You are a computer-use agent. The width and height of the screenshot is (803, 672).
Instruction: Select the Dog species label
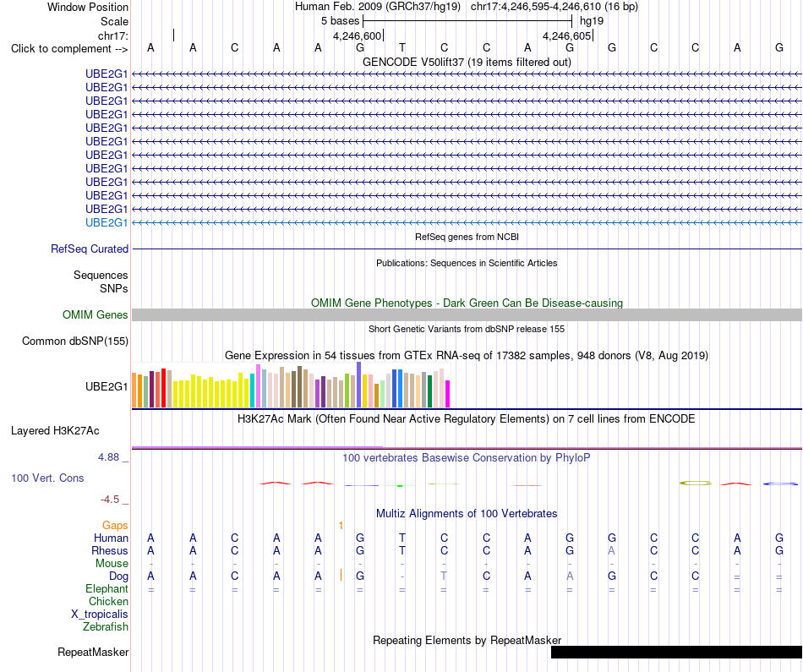click(x=118, y=576)
